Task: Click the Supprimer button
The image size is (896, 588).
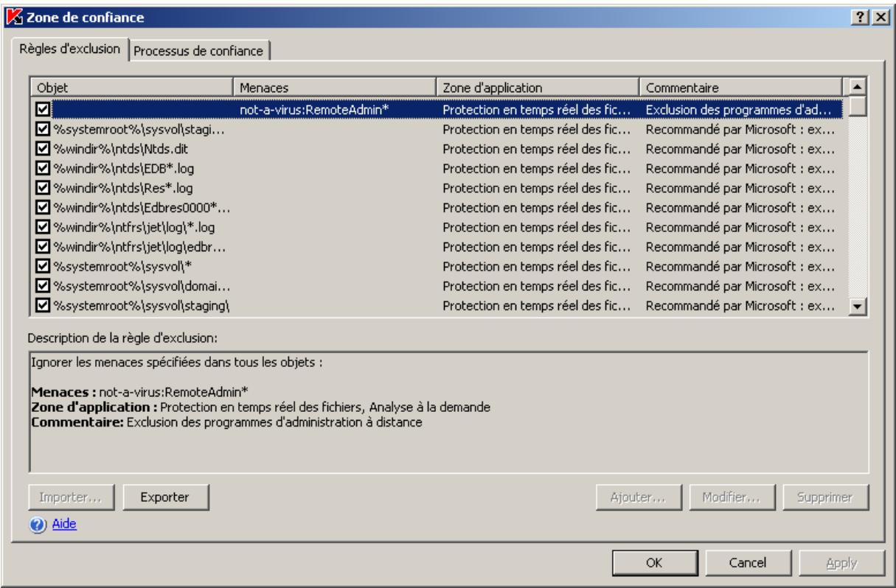Action: tap(826, 497)
